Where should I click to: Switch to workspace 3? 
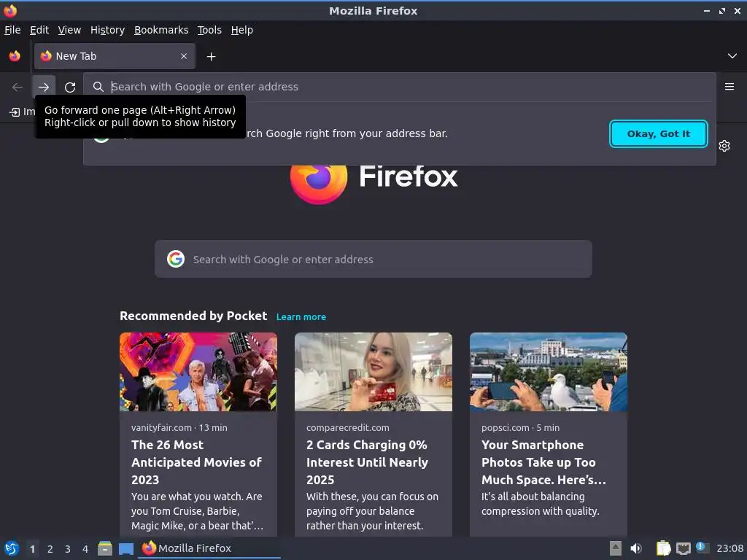click(x=68, y=549)
